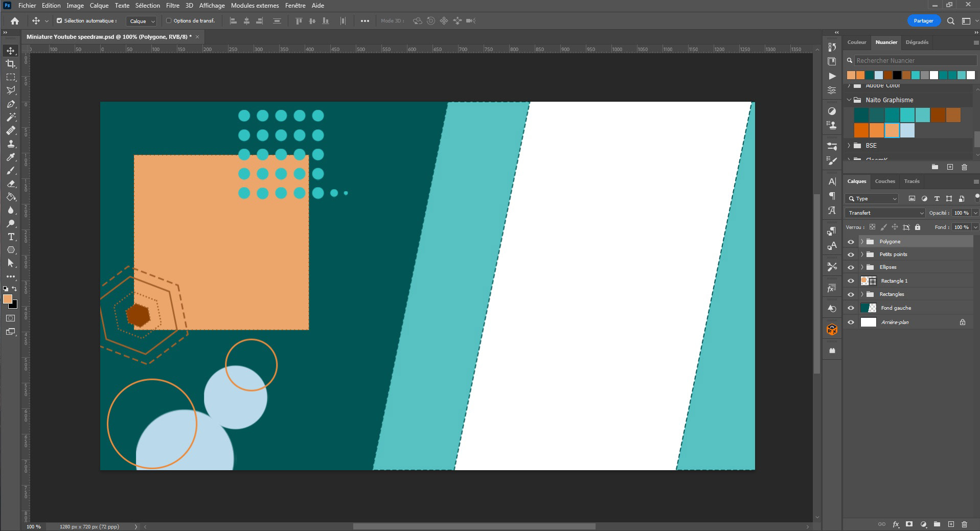Select the Healing Brush bandage tool
980x531 pixels.
(x=11, y=130)
